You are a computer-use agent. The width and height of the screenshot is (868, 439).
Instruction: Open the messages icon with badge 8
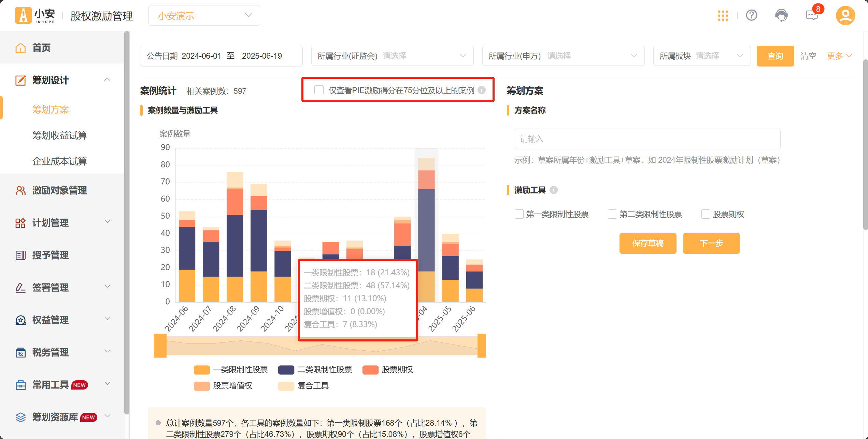point(812,15)
